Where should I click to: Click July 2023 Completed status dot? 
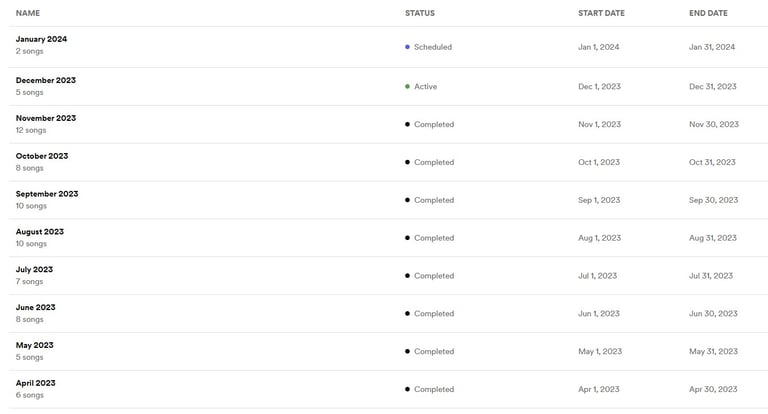click(407, 276)
